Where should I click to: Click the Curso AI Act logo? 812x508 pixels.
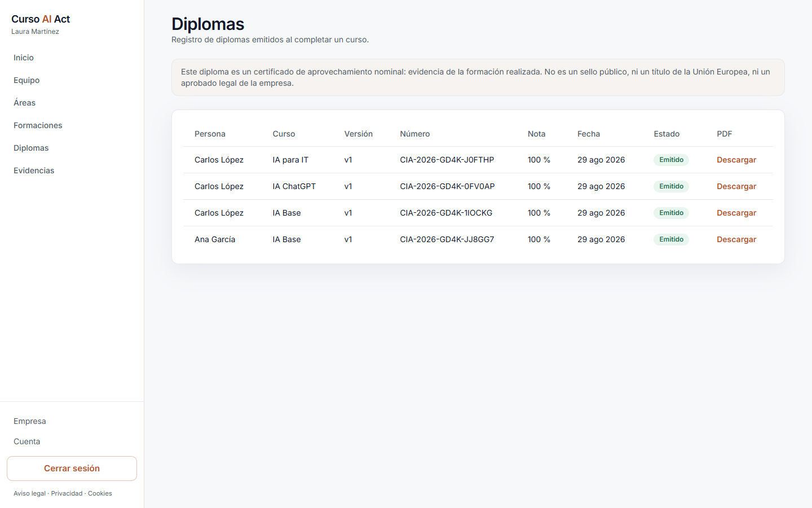click(41, 19)
